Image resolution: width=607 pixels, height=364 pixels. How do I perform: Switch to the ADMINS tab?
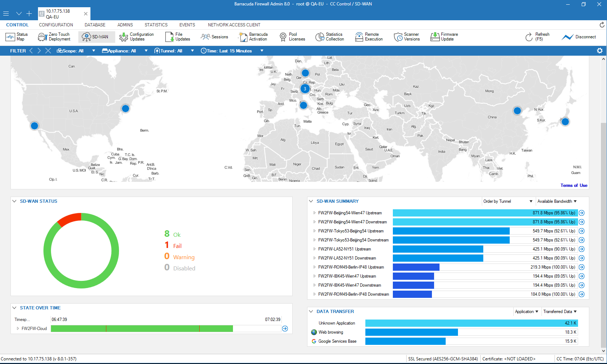click(125, 25)
